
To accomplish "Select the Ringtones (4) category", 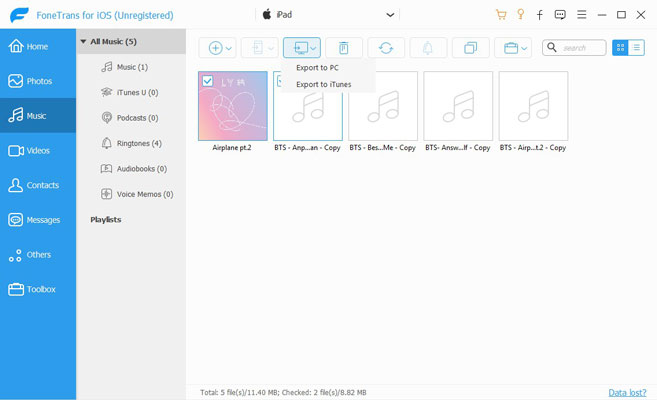I will (131, 143).
